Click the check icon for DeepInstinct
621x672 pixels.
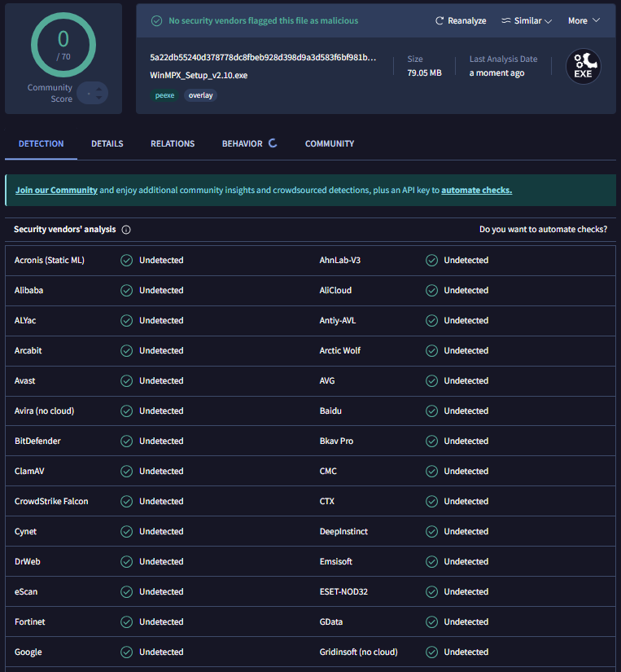point(431,531)
